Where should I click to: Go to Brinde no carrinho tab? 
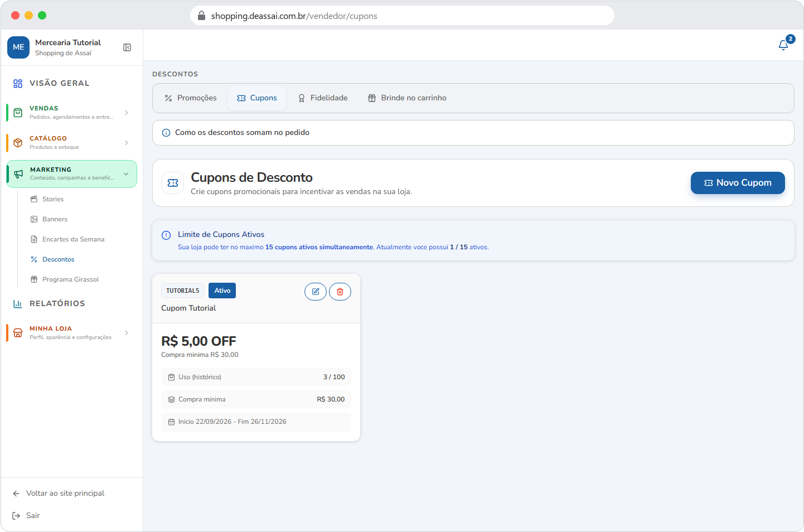tap(408, 98)
